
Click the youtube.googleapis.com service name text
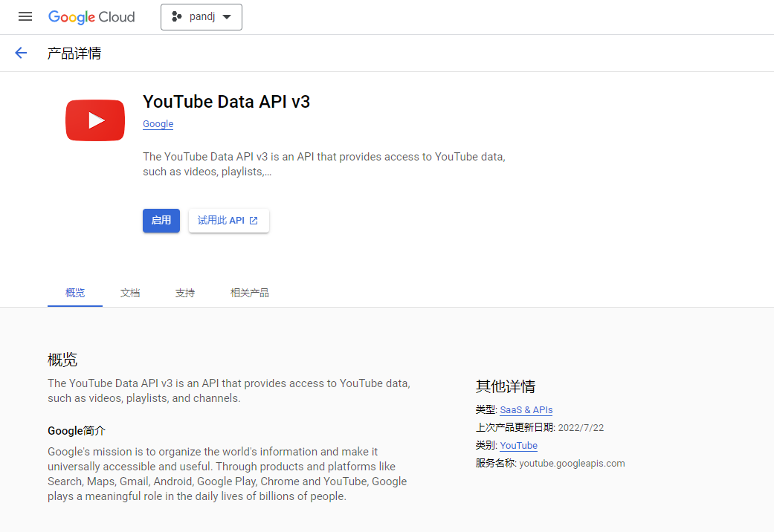tap(572, 464)
